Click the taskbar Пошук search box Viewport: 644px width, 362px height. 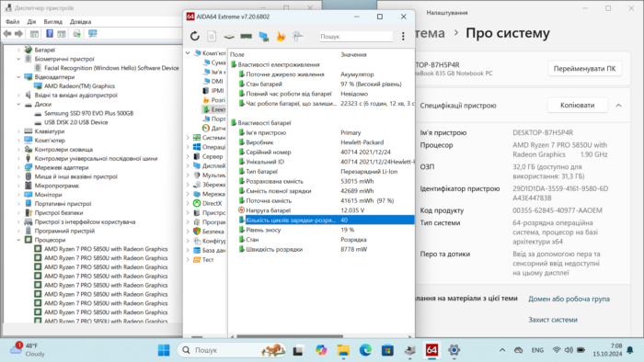(x=232, y=350)
